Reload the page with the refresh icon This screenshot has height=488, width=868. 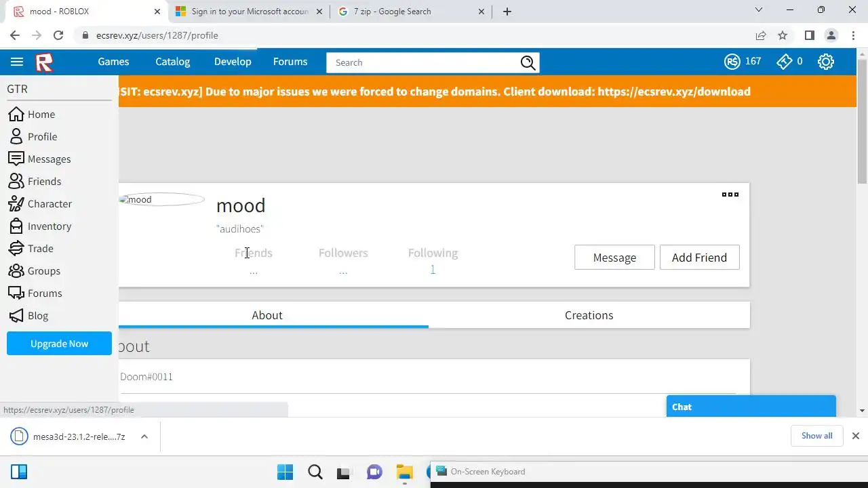[58, 35]
